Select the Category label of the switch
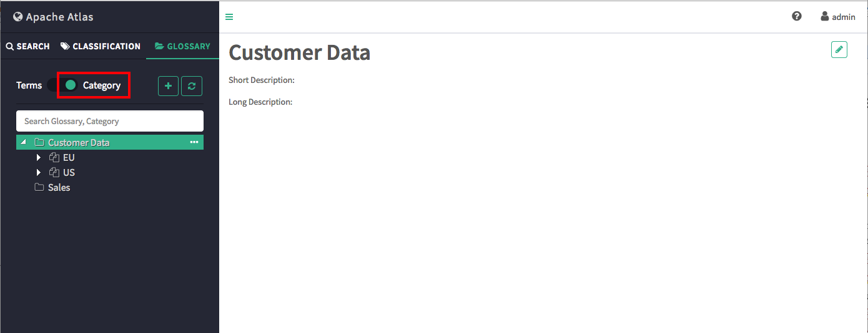This screenshot has width=868, height=333. tap(102, 85)
